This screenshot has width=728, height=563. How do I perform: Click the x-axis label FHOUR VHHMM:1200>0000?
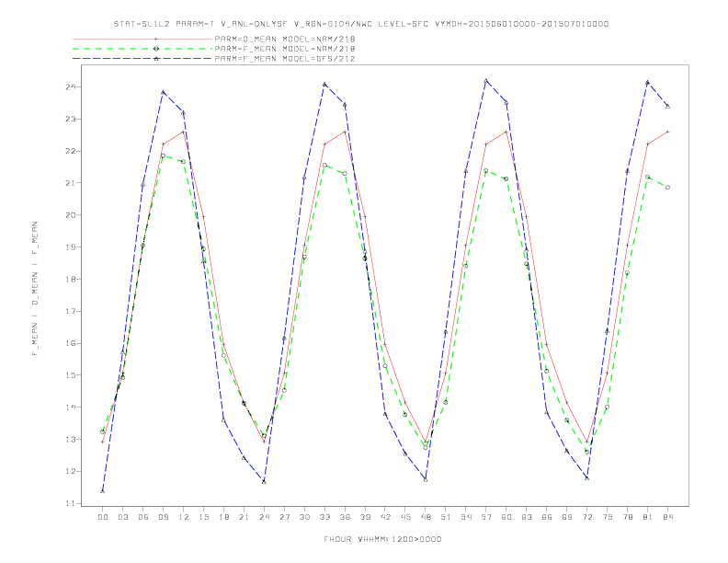click(x=382, y=539)
